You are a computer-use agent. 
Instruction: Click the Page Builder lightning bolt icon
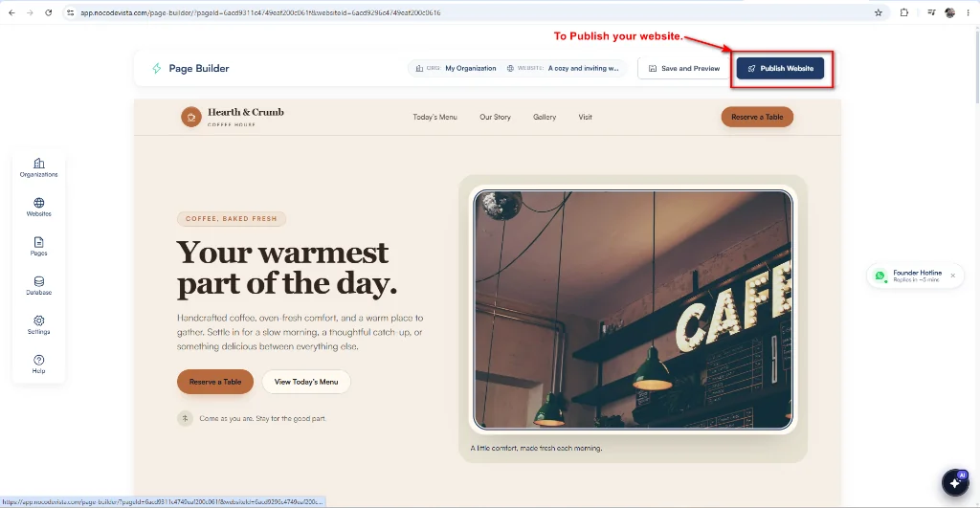(157, 68)
